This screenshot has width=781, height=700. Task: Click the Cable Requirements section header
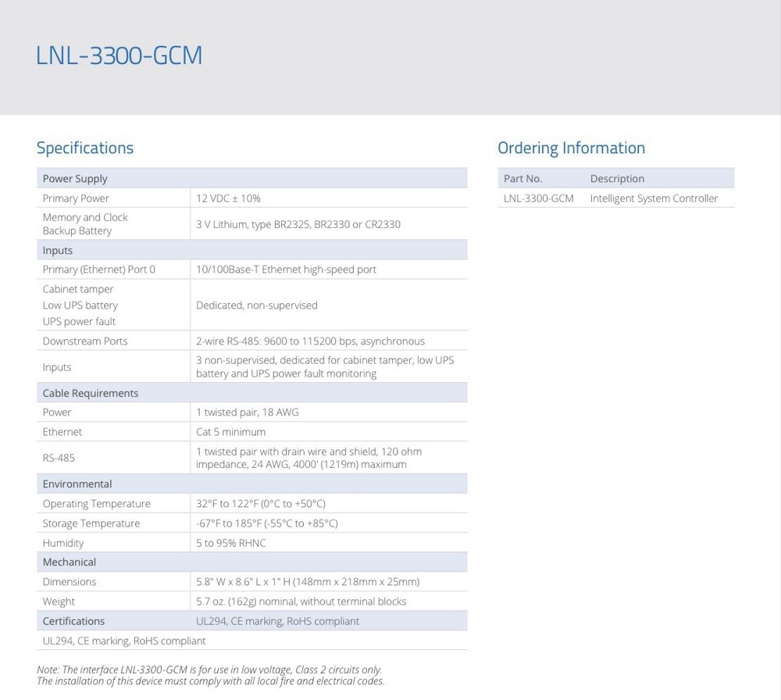90,393
